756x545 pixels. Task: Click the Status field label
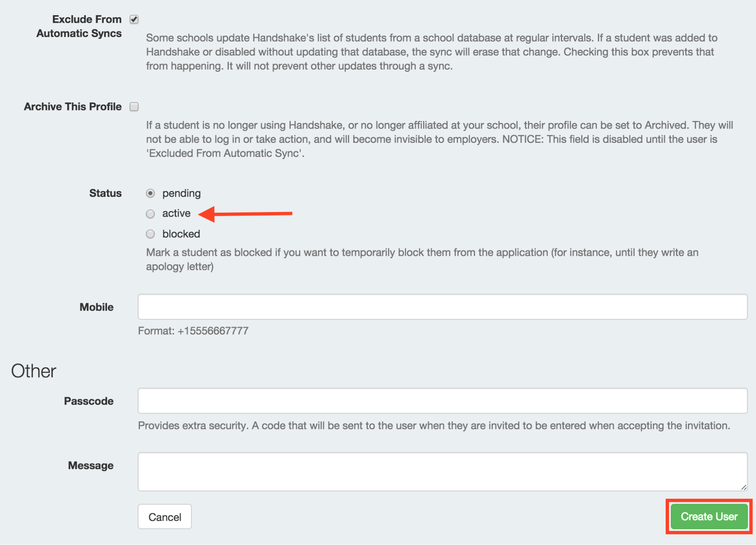106,193
